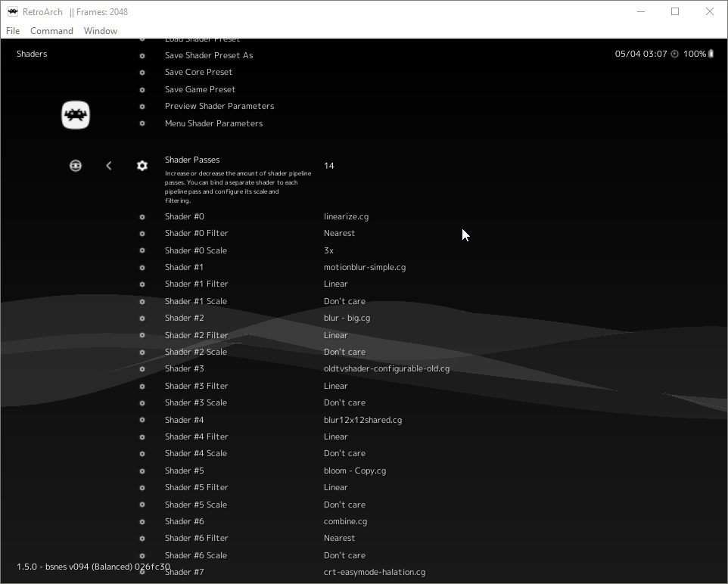Close the RetroArch window

pos(709,11)
